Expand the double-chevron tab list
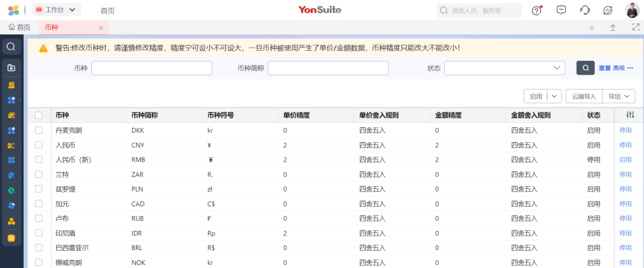Image resolution: width=644 pixels, height=268 pixels. coord(592,28)
